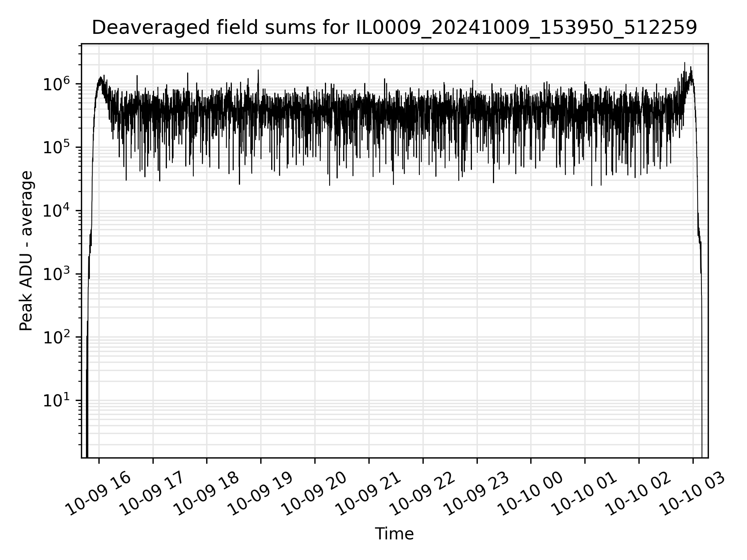Image resolution: width=747 pixels, height=560 pixels.
Task: Click the x tick label '10-09 16'
Action: [98, 494]
